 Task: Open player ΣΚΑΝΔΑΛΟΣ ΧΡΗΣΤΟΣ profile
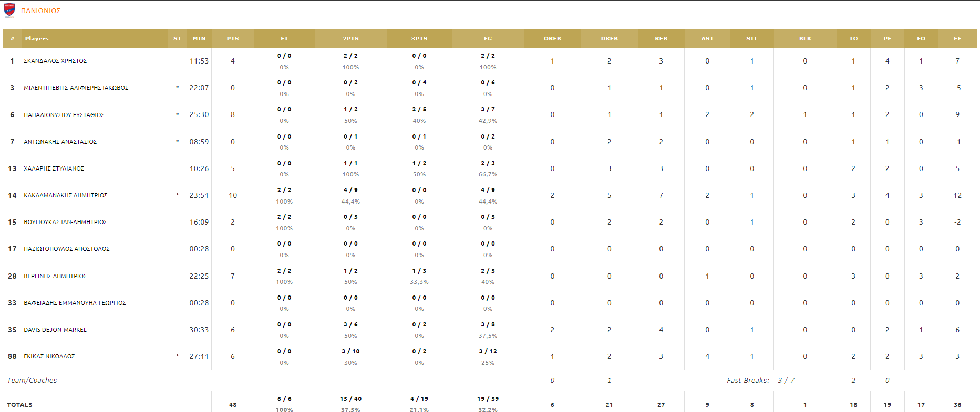pyautogui.click(x=55, y=61)
